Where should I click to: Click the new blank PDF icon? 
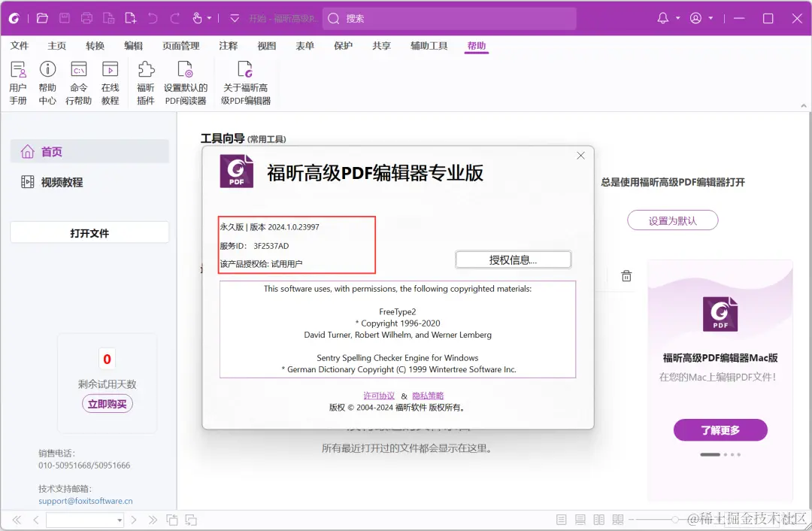[x=131, y=18]
